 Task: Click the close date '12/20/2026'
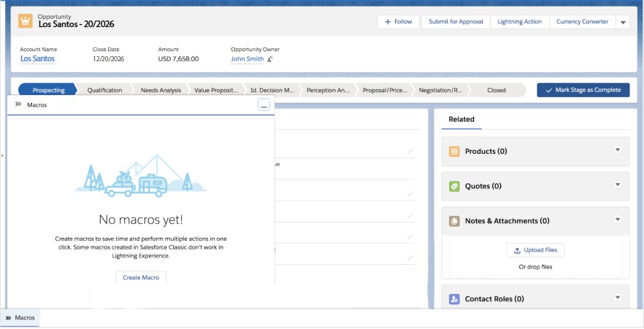point(108,58)
